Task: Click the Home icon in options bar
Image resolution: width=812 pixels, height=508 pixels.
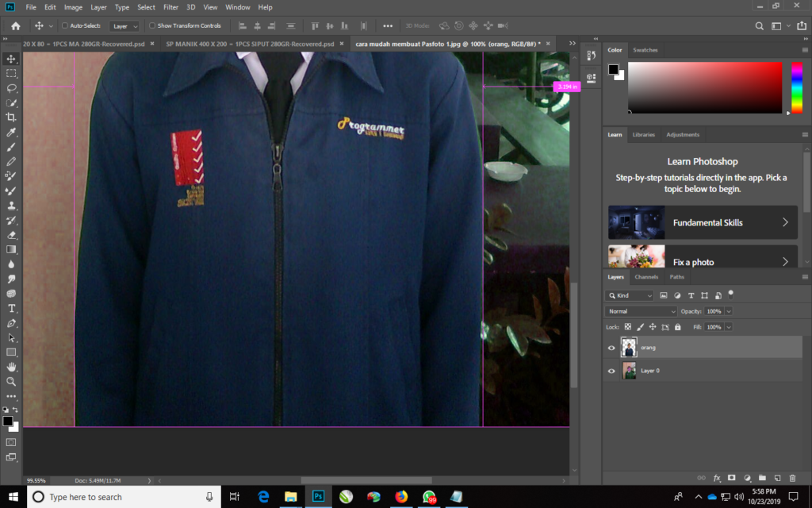Action: point(16,25)
